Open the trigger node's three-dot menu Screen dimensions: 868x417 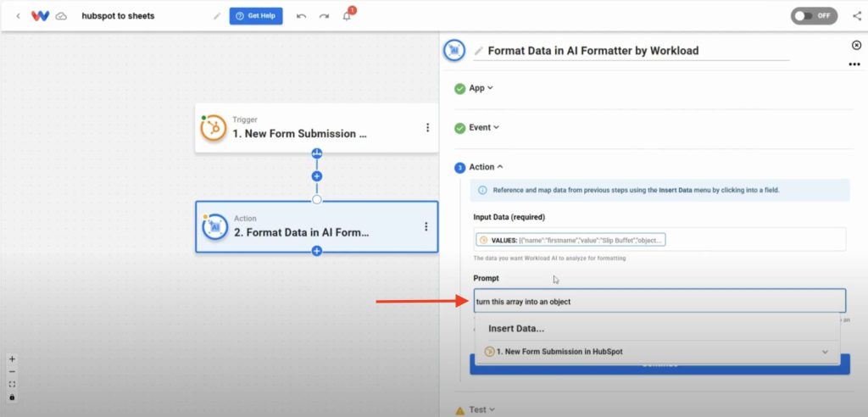coord(427,128)
